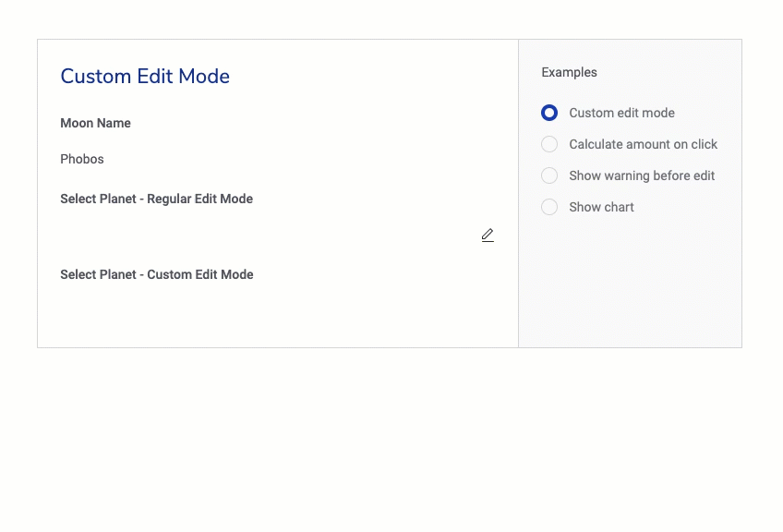Click the pencil edit icon
The height and width of the screenshot is (532, 783).
pyautogui.click(x=488, y=236)
